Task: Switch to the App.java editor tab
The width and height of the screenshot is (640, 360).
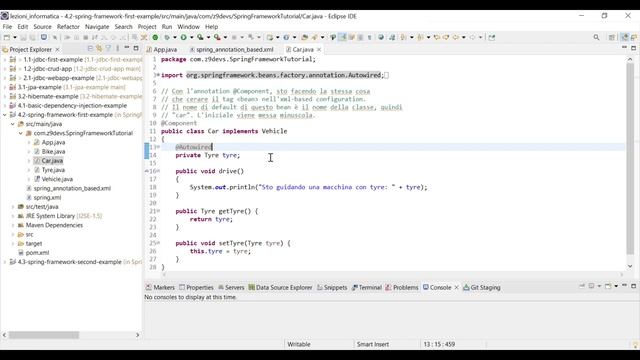Action: (162, 49)
